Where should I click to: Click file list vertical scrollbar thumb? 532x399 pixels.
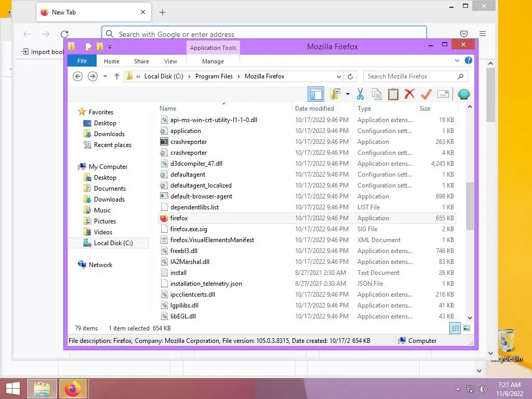click(x=470, y=206)
